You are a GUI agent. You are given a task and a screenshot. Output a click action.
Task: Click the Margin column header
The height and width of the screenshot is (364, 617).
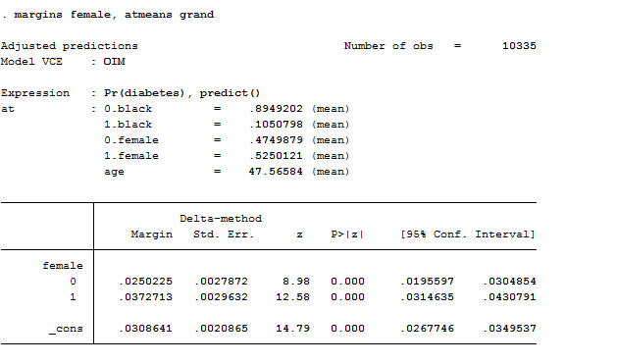[x=152, y=234]
